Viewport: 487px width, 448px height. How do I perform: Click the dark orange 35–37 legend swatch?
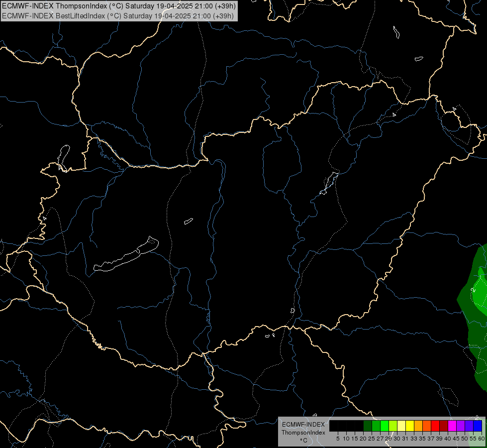click(427, 426)
